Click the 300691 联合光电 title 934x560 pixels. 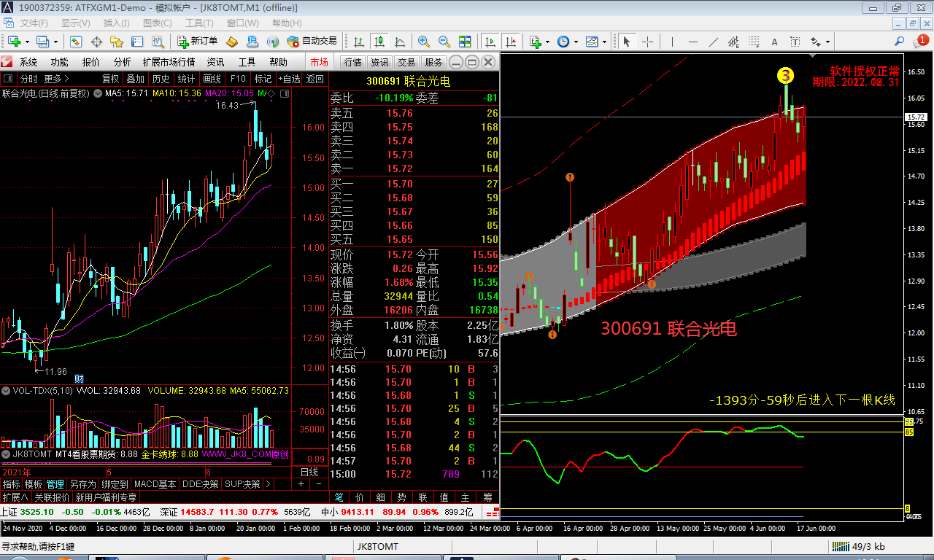(x=408, y=82)
